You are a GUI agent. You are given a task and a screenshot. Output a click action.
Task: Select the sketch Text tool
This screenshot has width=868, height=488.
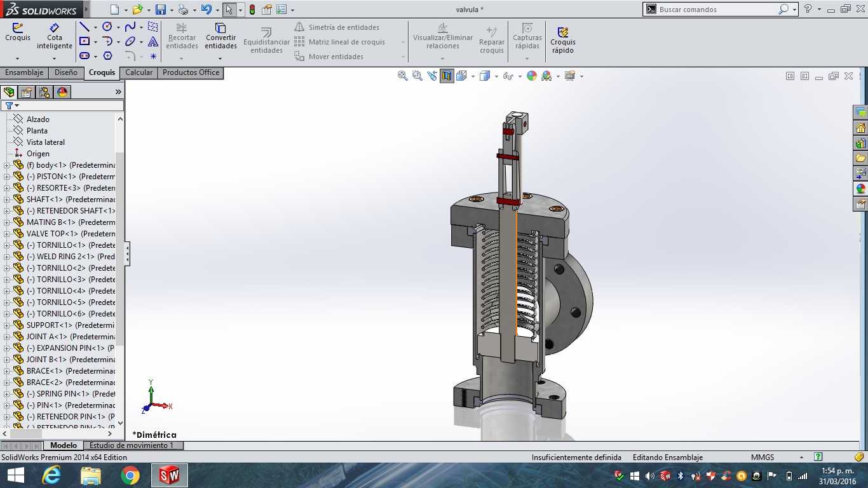click(153, 41)
